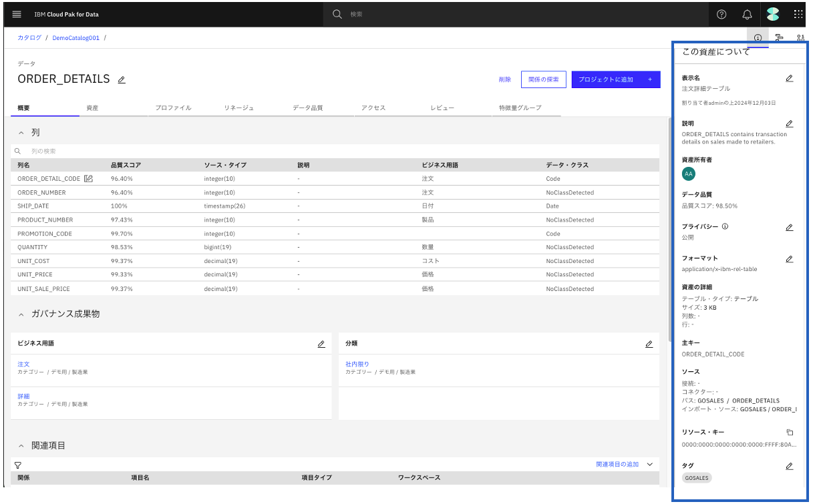815x504 pixels.
Task: Click プロジェクトに追加 button
Action: [x=616, y=79]
